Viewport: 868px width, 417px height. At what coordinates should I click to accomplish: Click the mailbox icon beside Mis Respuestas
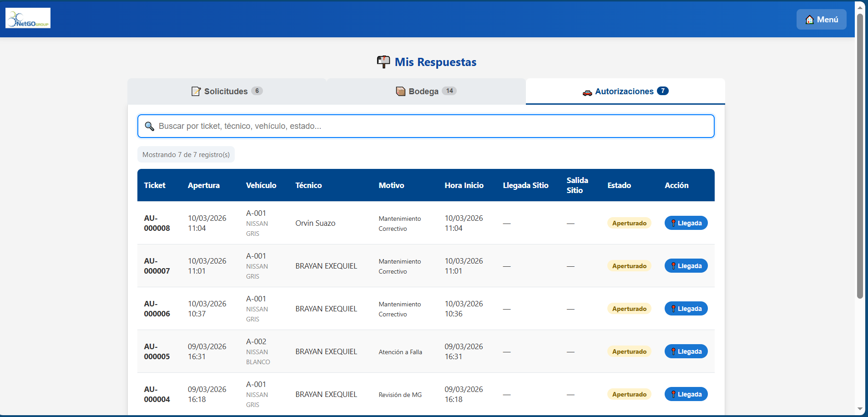pyautogui.click(x=384, y=62)
